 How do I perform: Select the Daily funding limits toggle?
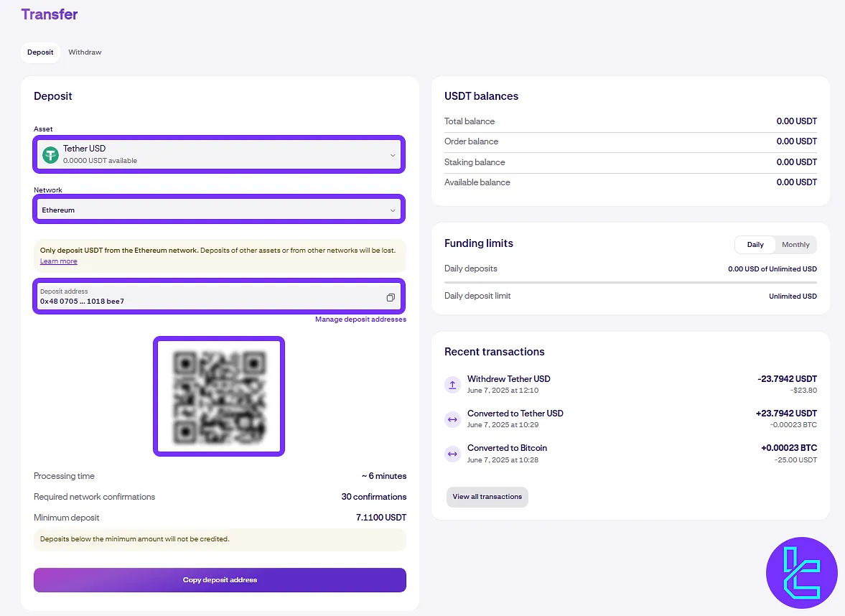coord(755,245)
